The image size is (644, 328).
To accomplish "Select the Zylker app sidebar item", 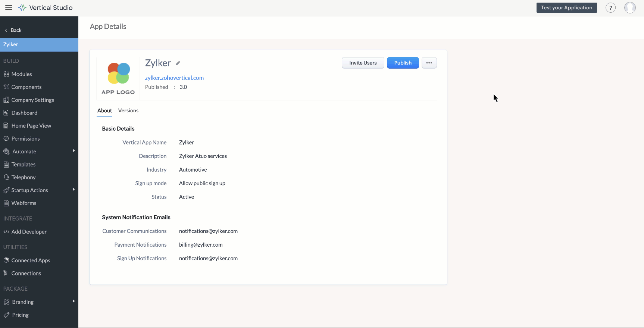I will 39,44.
